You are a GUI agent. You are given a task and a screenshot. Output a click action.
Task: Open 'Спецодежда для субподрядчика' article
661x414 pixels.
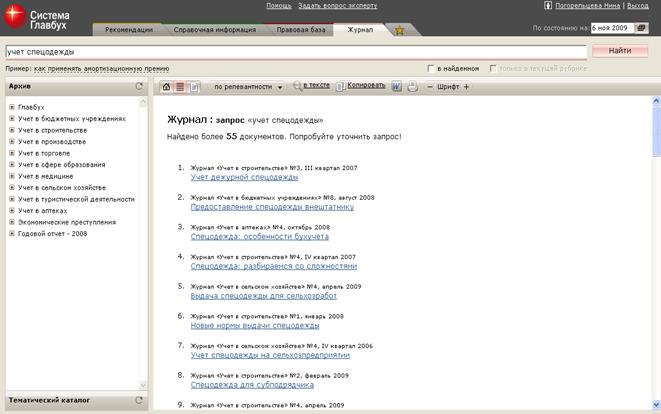pyautogui.click(x=252, y=385)
